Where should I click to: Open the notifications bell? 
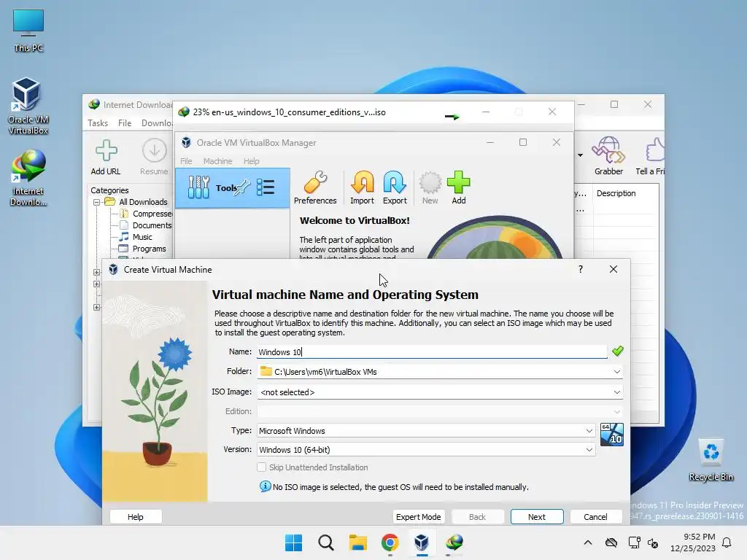[x=727, y=542]
